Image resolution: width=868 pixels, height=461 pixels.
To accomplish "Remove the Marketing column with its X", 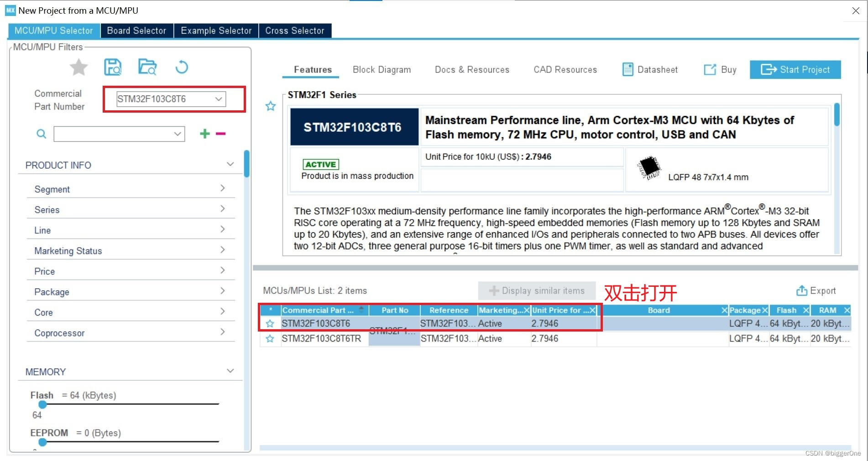I will click(x=526, y=310).
